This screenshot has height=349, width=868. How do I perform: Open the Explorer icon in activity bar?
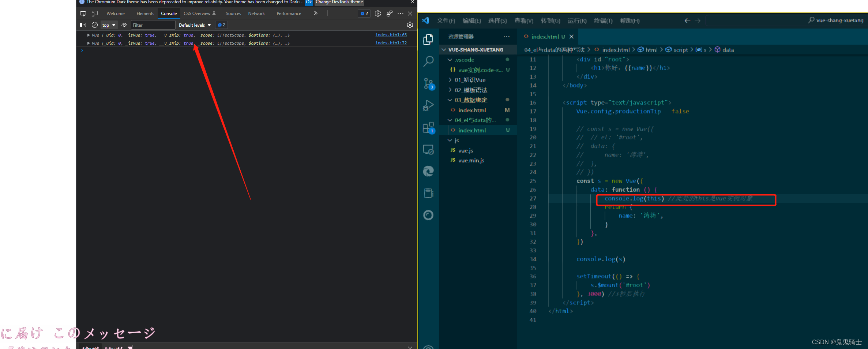point(428,39)
